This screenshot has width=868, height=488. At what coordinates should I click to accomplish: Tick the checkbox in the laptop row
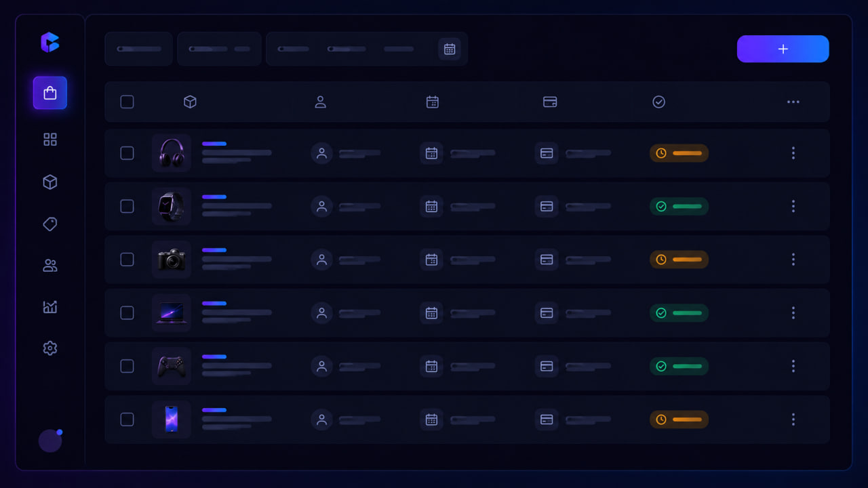127,312
